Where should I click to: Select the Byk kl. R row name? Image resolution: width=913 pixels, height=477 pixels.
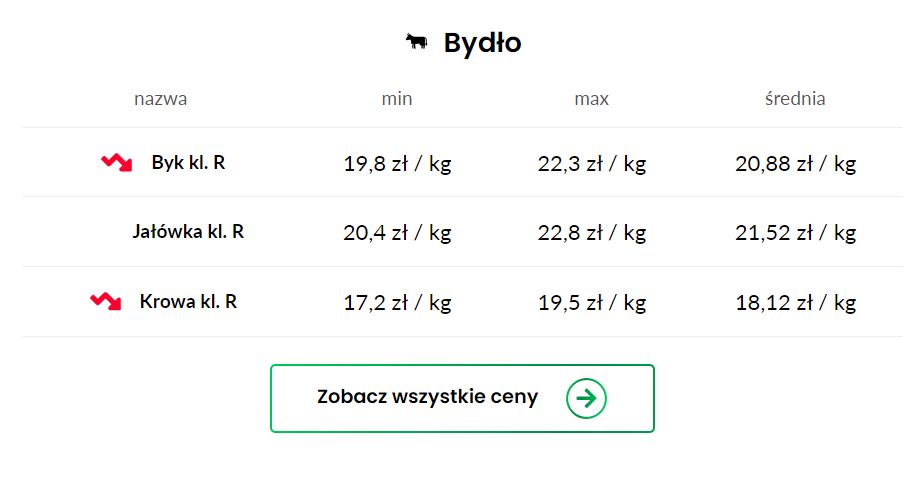click(188, 162)
